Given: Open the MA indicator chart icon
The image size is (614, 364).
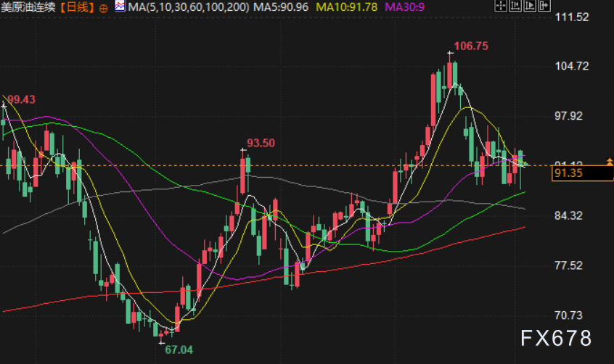Looking at the screenshot, I should click(x=120, y=7).
